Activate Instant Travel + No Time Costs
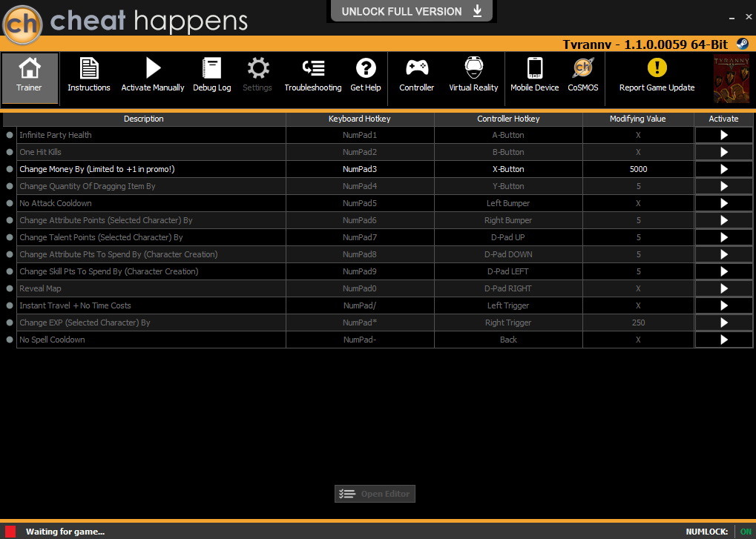 point(723,305)
